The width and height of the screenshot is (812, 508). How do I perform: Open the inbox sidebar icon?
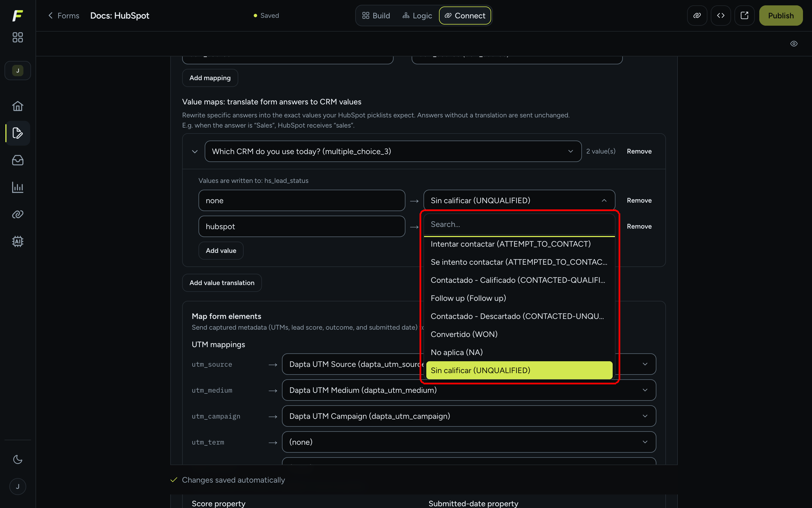[17, 160]
